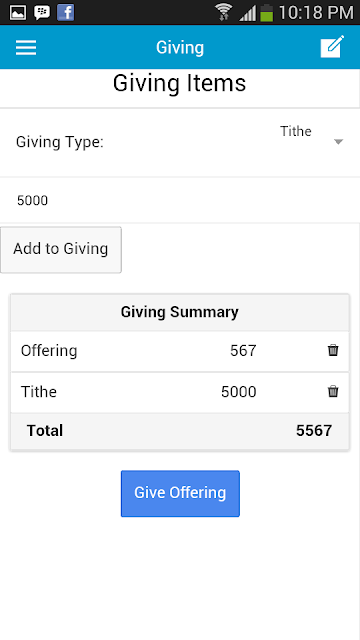Delete the Offering row with trash icon
The image size is (360, 640).
coord(333,350)
